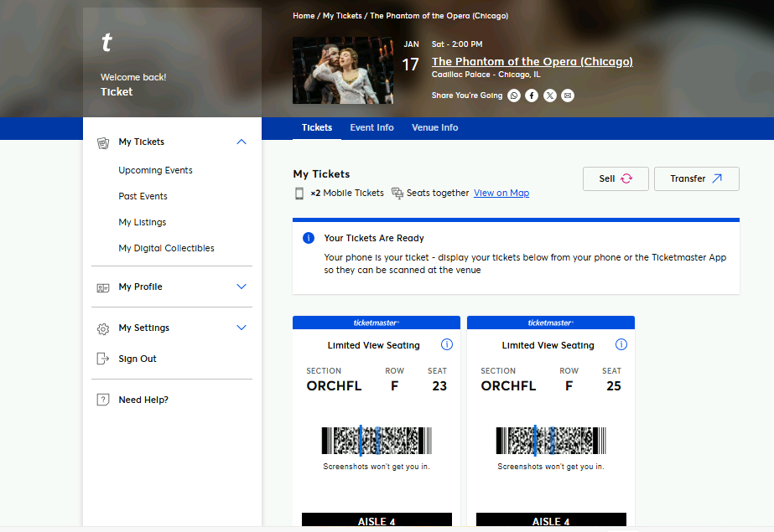Click the Need Help question mark icon
The height and width of the screenshot is (532, 774).
(102, 400)
